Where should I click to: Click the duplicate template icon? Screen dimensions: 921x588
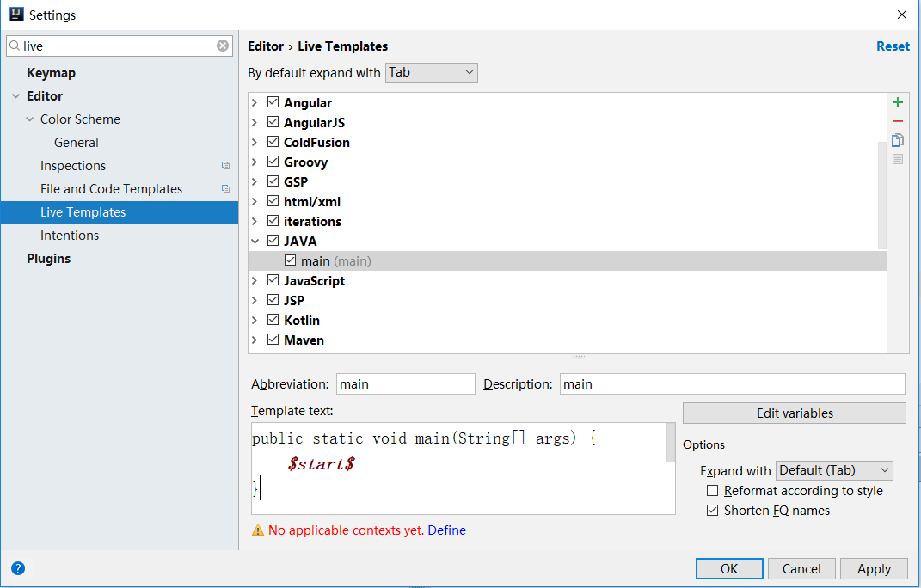coord(898,140)
